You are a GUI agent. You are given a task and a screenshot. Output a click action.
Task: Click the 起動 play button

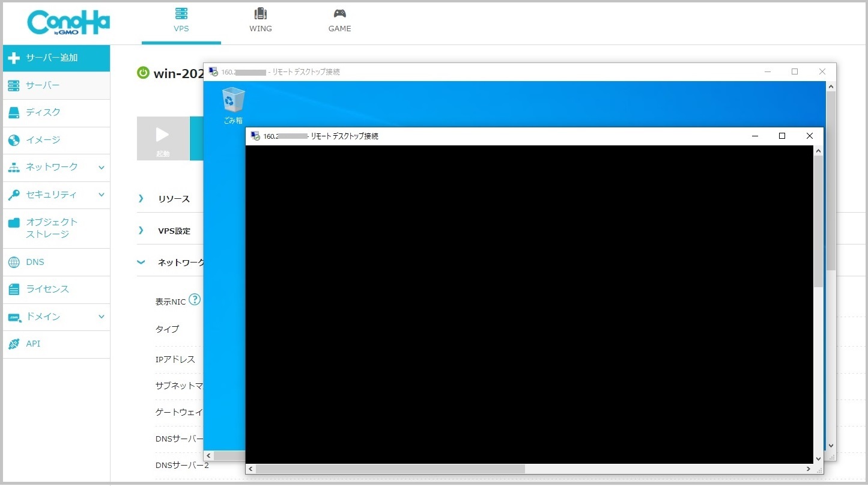(163, 139)
